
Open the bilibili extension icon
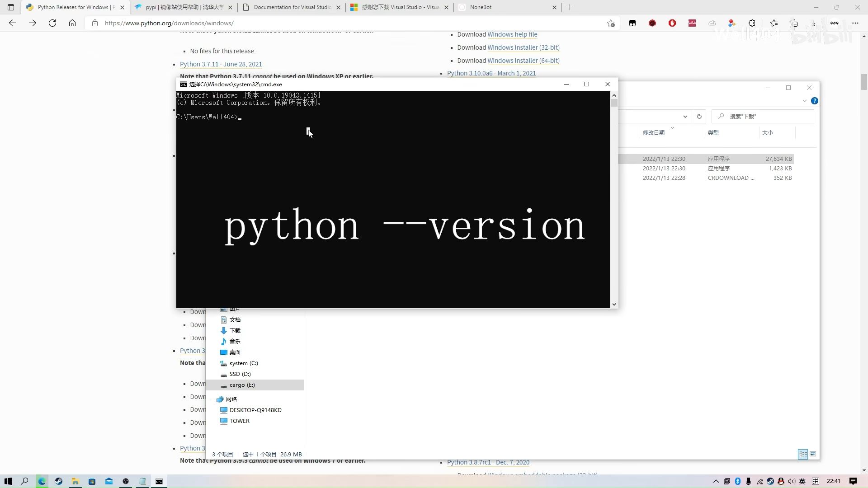click(692, 23)
